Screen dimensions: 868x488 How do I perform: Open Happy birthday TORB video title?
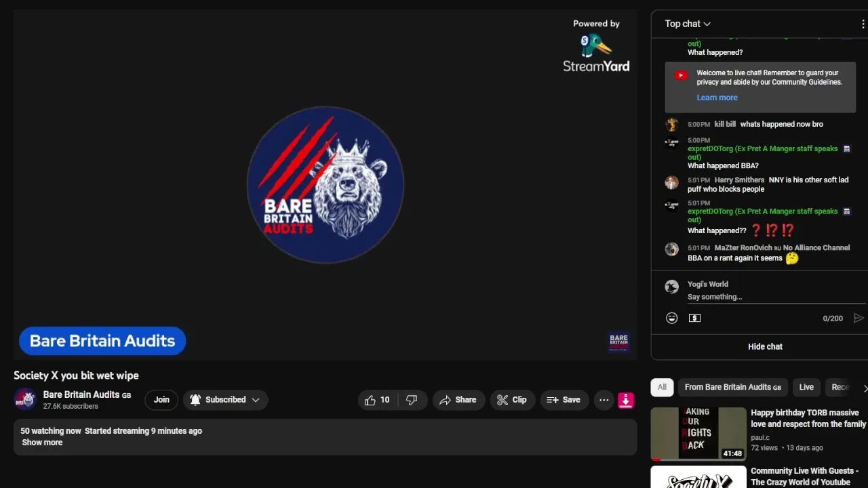point(808,418)
